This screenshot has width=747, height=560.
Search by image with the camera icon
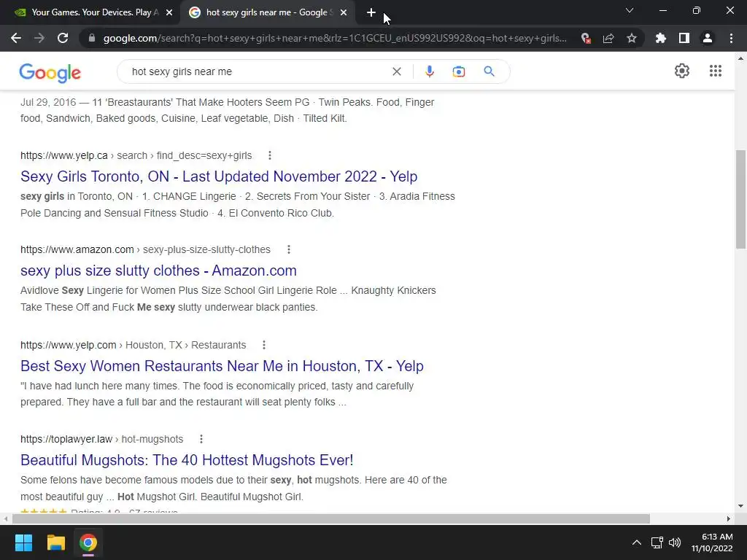coord(459,71)
